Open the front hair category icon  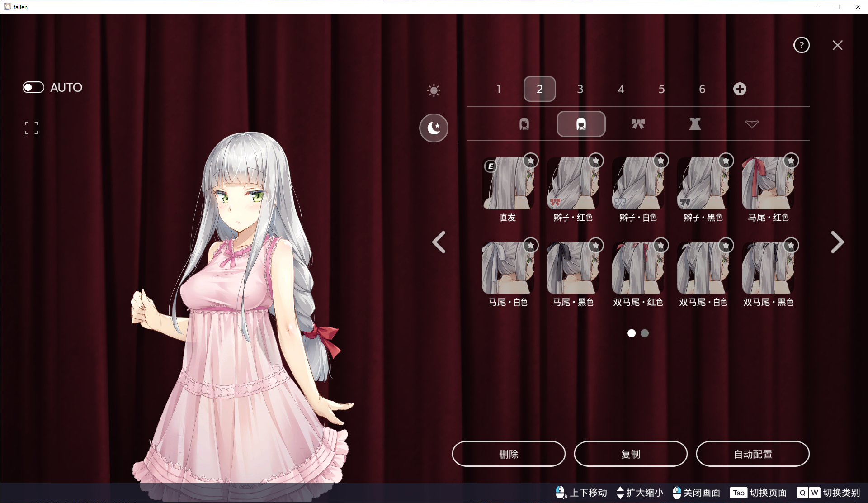click(524, 124)
